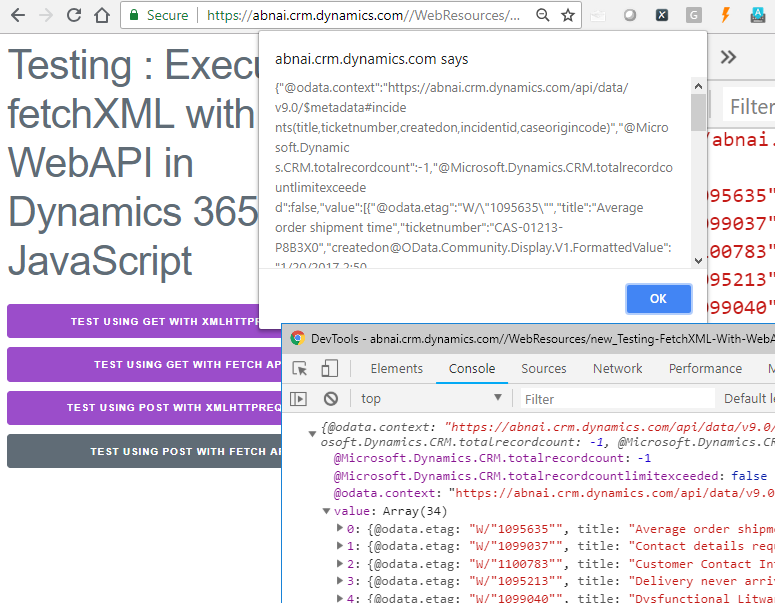Expand array item 4 with etag 1099040
Screen dimensions: 775x603
[x=340, y=597]
